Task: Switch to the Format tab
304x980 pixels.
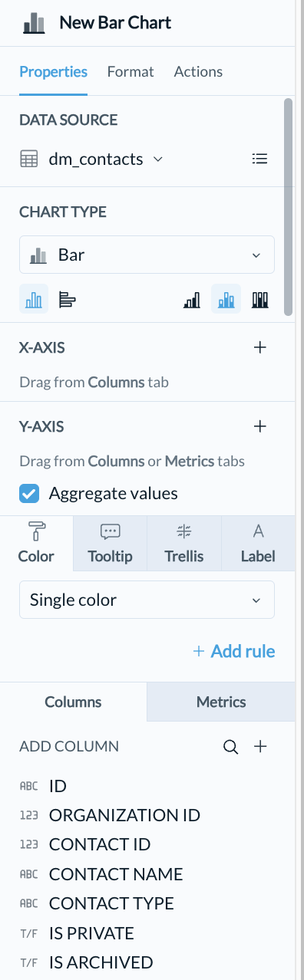Action: pos(131,71)
